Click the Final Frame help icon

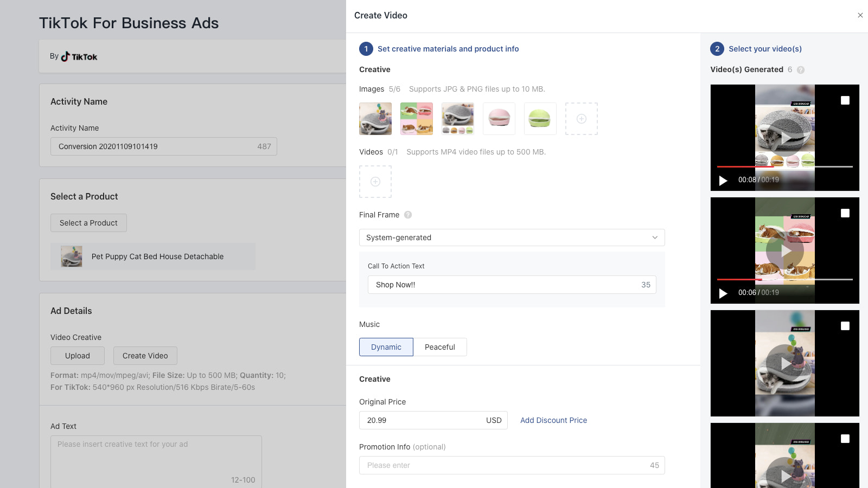pos(408,215)
